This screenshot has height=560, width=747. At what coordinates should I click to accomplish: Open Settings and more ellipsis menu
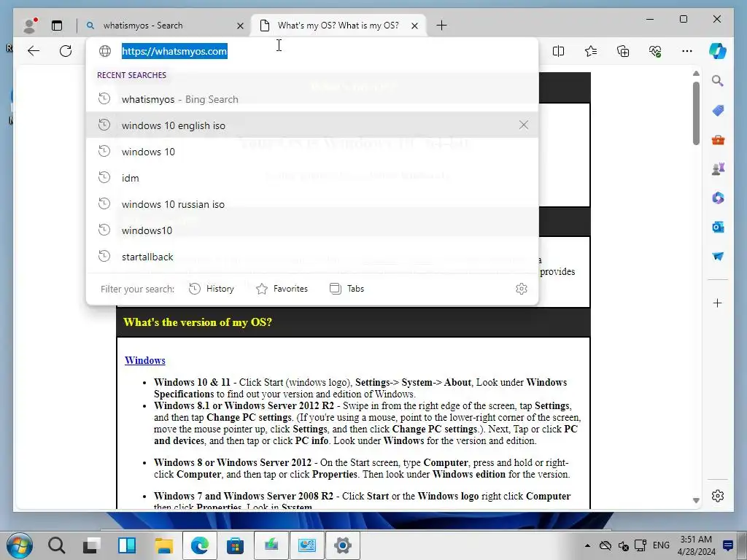pos(687,51)
